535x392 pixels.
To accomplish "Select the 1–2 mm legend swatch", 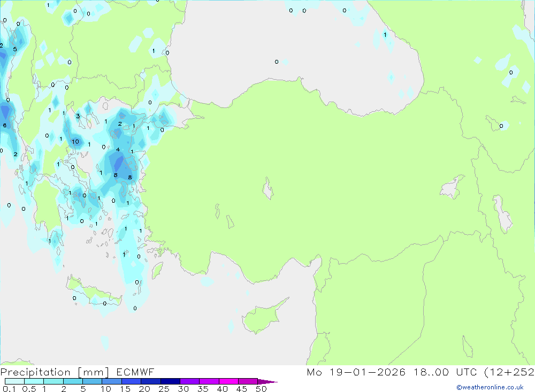I will tap(53, 381).
